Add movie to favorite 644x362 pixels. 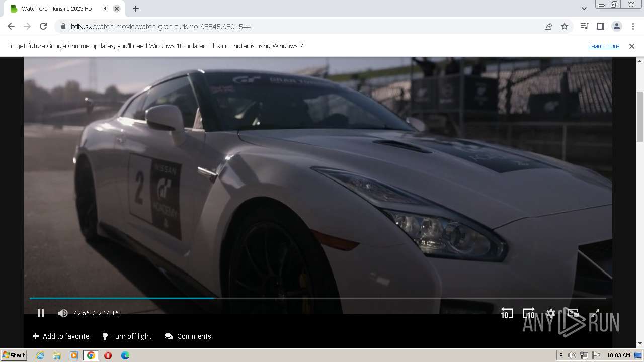61,336
